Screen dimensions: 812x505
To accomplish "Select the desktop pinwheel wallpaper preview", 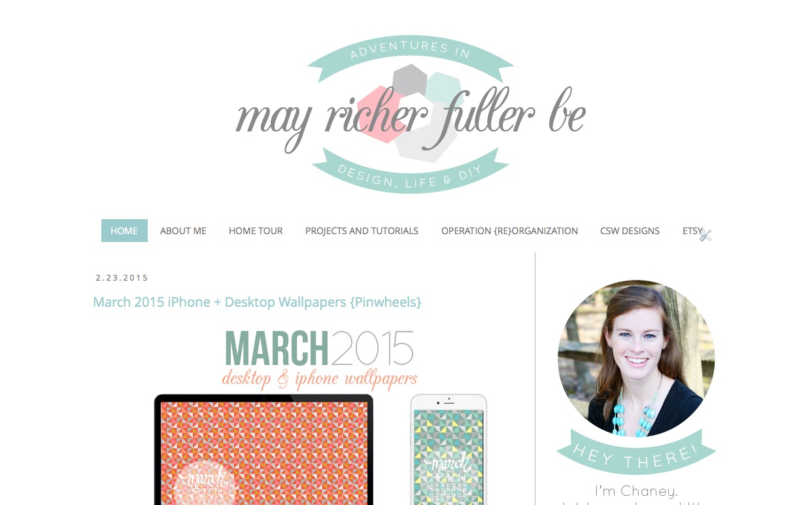I will coord(263,449).
